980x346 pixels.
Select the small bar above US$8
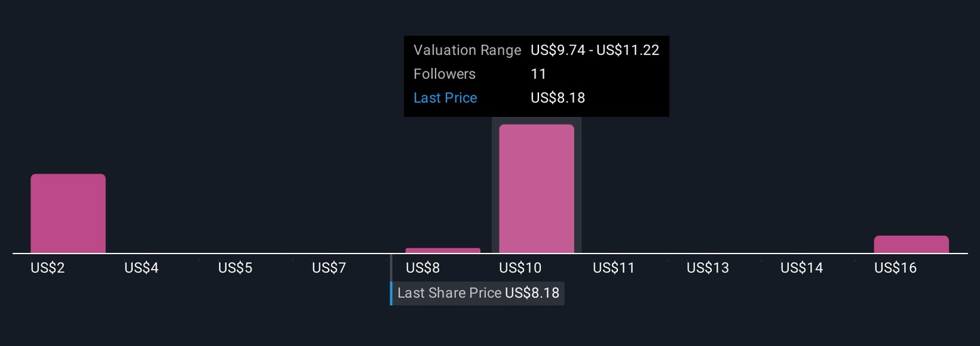pyautogui.click(x=442, y=250)
